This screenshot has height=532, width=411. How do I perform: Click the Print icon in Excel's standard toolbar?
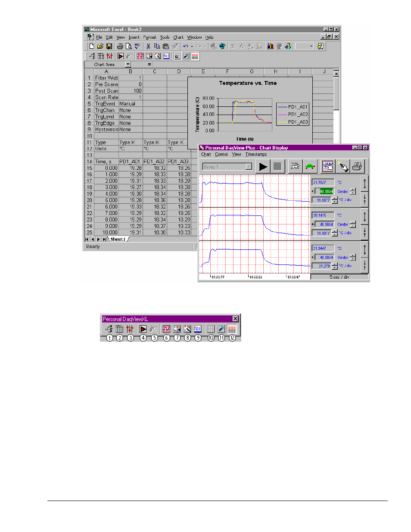tap(120, 46)
